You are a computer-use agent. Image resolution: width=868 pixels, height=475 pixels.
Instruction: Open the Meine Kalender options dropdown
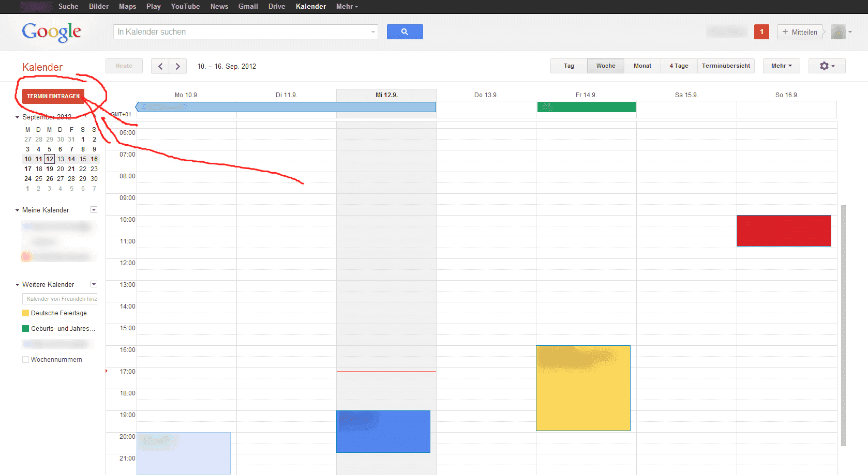[94, 210]
